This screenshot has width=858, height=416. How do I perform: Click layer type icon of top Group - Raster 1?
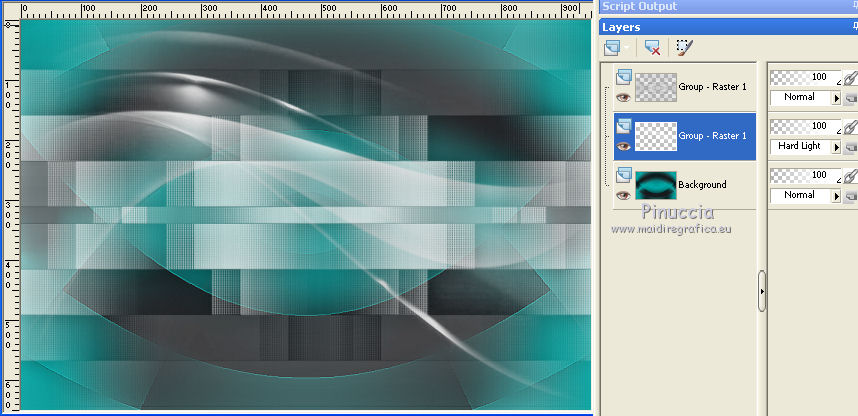pos(623,77)
